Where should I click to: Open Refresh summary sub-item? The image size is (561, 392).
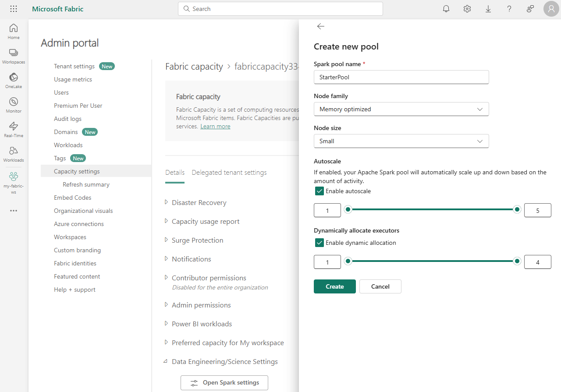86,184
